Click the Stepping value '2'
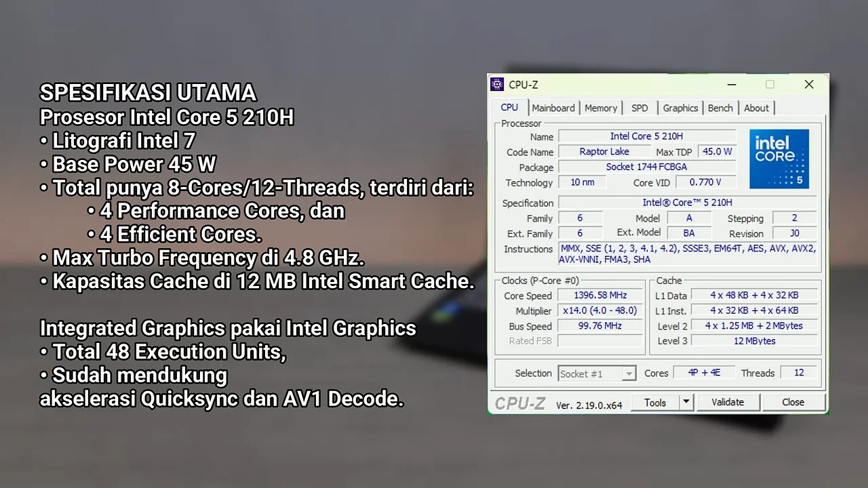The width and height of the screenshot is (868, 488). pyautogui.click(x=795, y=218)
